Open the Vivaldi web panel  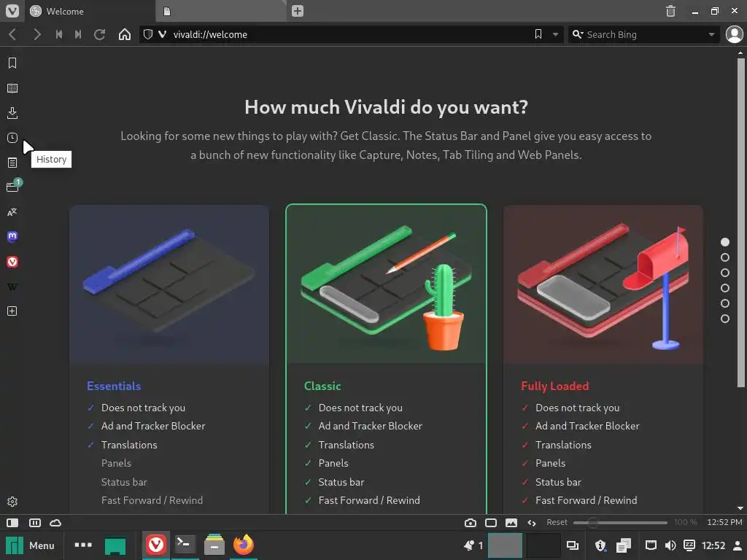[x=12, y=262]
